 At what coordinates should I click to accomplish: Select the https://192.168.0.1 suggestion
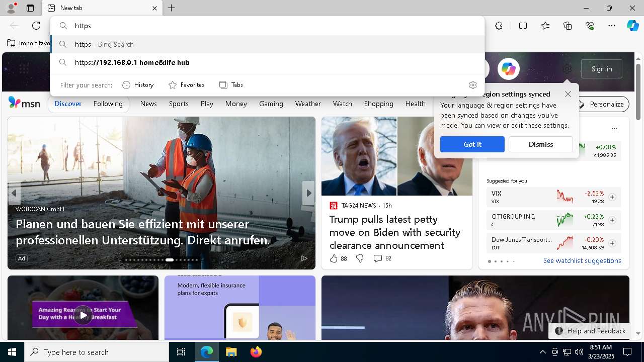click(x=268, y=62)
